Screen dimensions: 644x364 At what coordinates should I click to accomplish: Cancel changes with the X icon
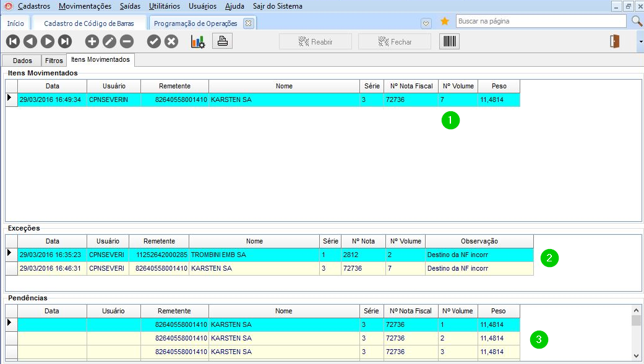point(171,41)
